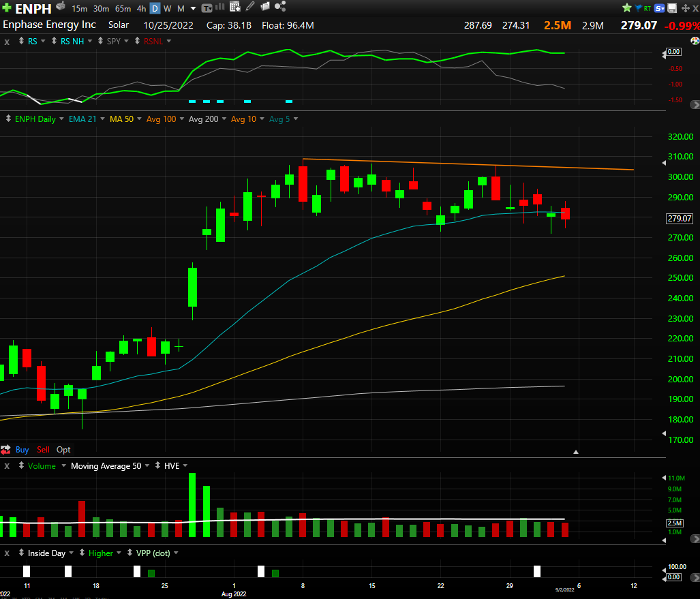Open the Moving Average 50 dropdown

coord(147,465)
